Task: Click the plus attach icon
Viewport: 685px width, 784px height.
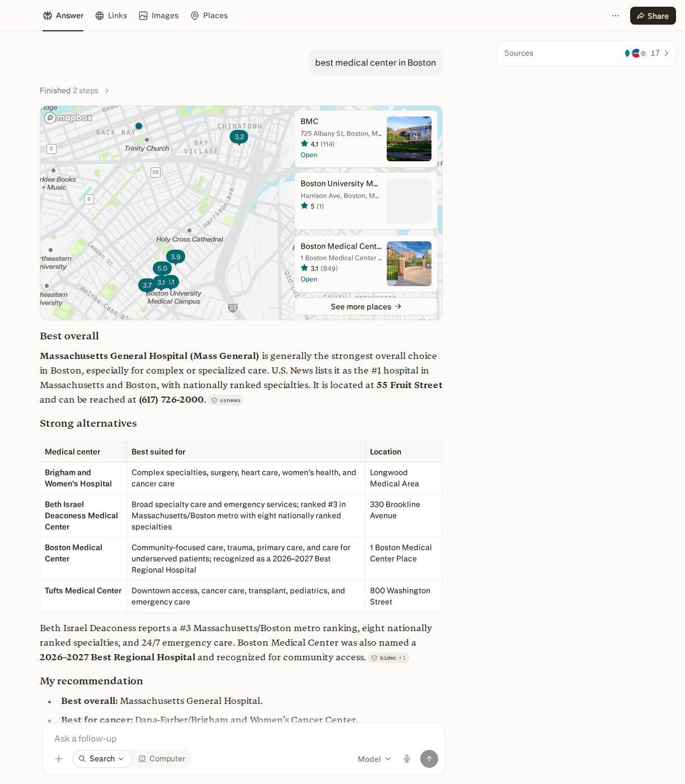Action: 59,759
